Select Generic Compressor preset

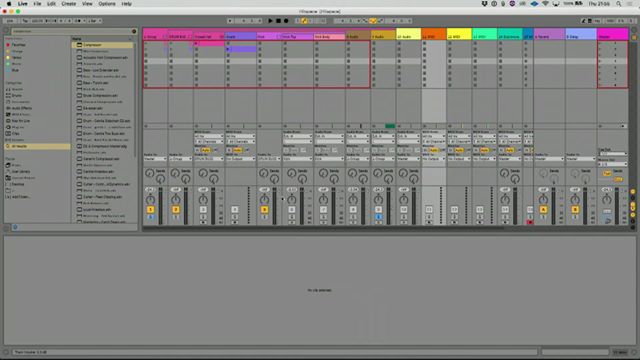(x=101, y=159)
